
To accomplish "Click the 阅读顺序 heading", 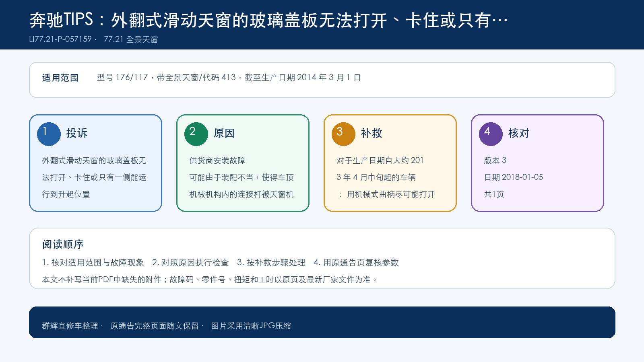I will tap(63, 245).
